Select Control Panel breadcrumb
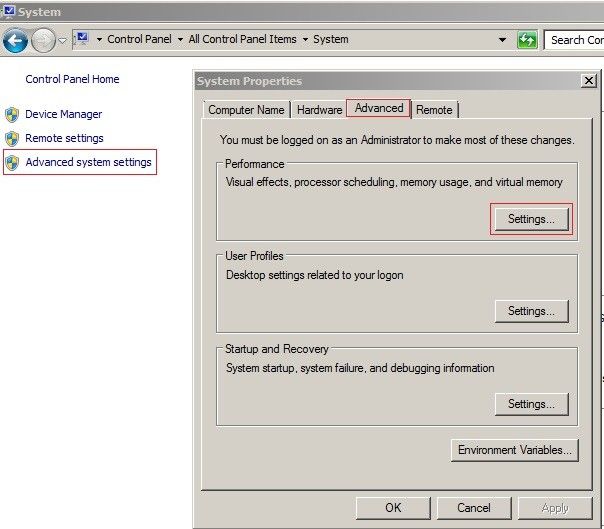 (139, 39)
